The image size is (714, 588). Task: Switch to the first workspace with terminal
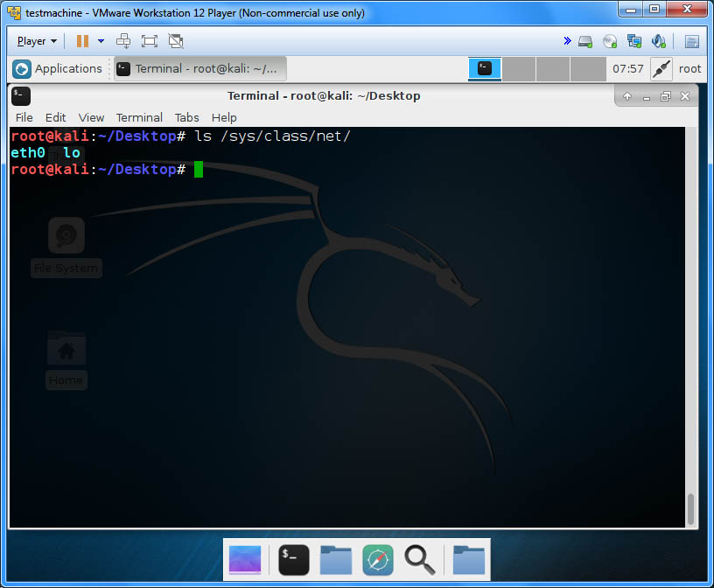(x=485, y=69)
